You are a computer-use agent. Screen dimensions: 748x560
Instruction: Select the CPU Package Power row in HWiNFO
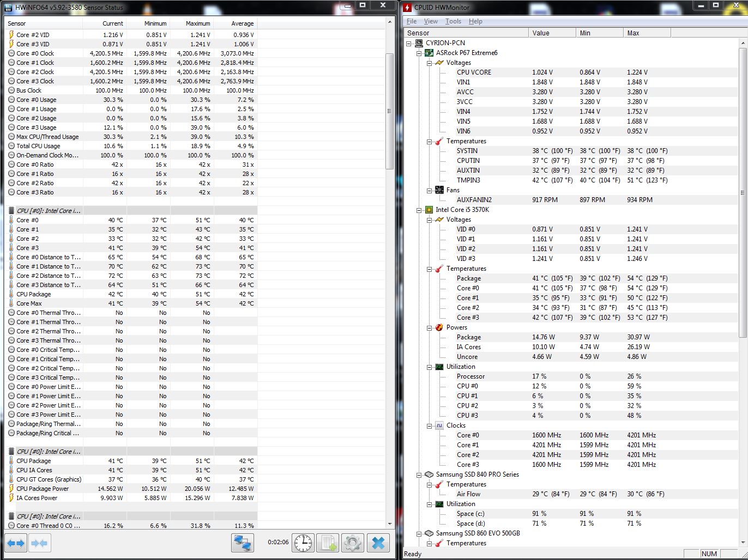[131, 489]
